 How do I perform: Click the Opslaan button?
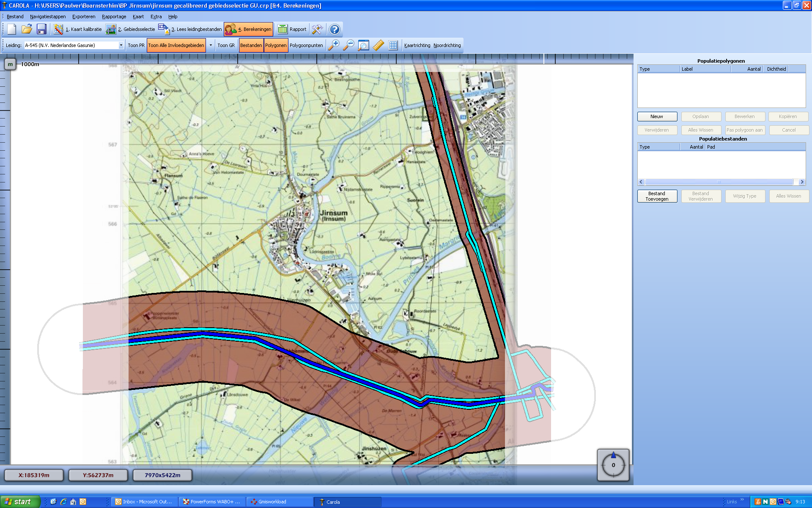[701, 116]
